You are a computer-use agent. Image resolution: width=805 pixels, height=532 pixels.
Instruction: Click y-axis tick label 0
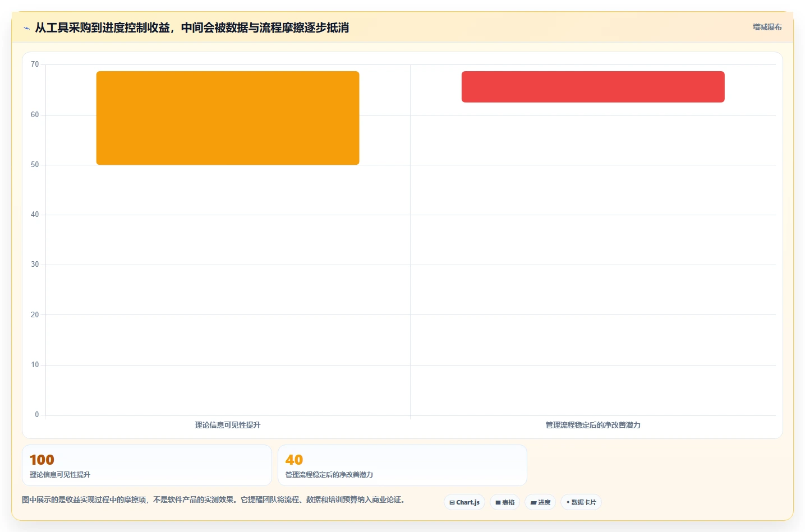37,415
